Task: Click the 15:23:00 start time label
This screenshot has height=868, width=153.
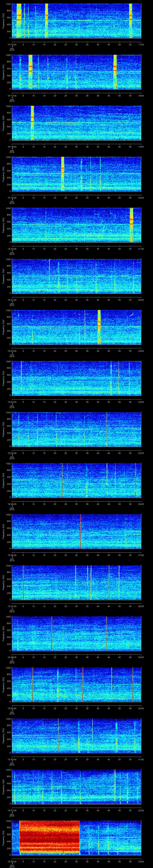Action: coord(12,402)
